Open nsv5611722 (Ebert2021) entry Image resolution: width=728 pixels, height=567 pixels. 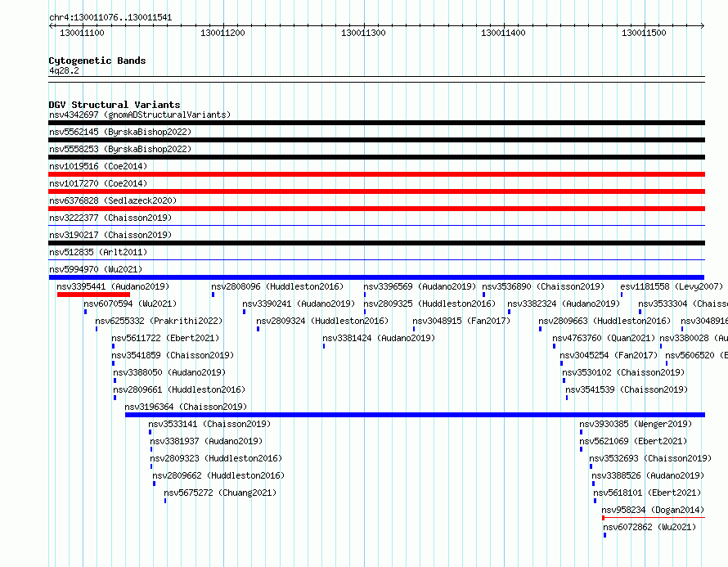point(165,338)
